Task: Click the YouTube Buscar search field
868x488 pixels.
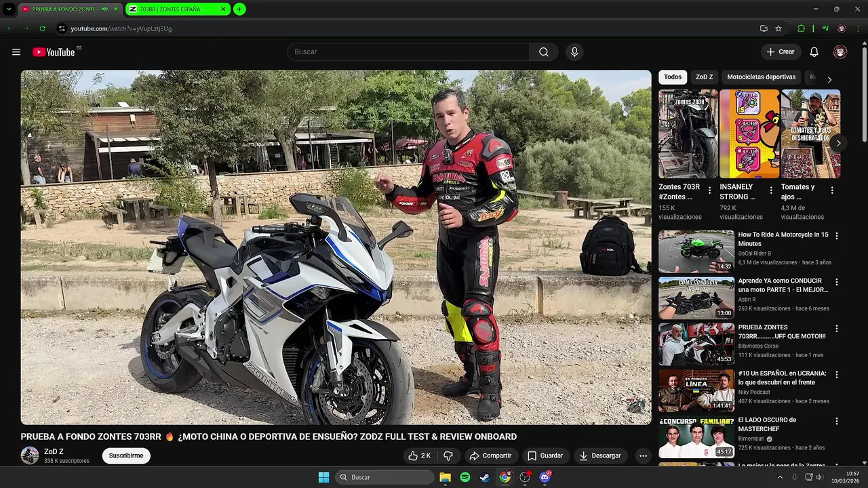Action: (x=408, y=52)
